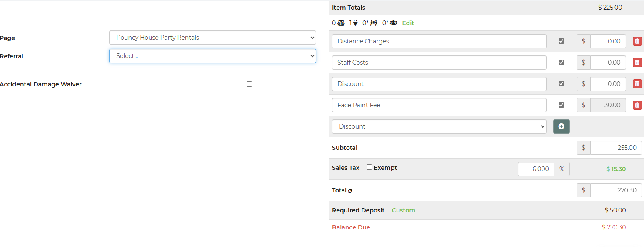The width and height of the screenshot is (644, 247).
Task: Click the people carrying setup crew icon
Action: pyautogui.click(x=374, y=23)
